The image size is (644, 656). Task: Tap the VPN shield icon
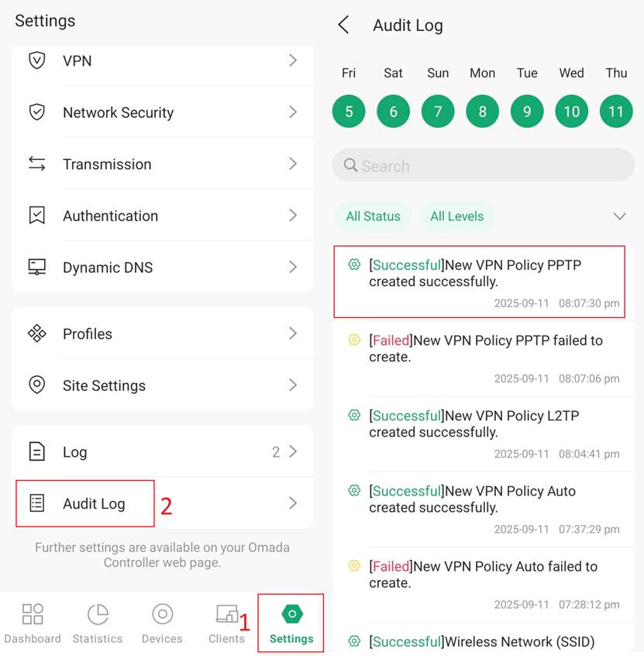tap(36, 60)
